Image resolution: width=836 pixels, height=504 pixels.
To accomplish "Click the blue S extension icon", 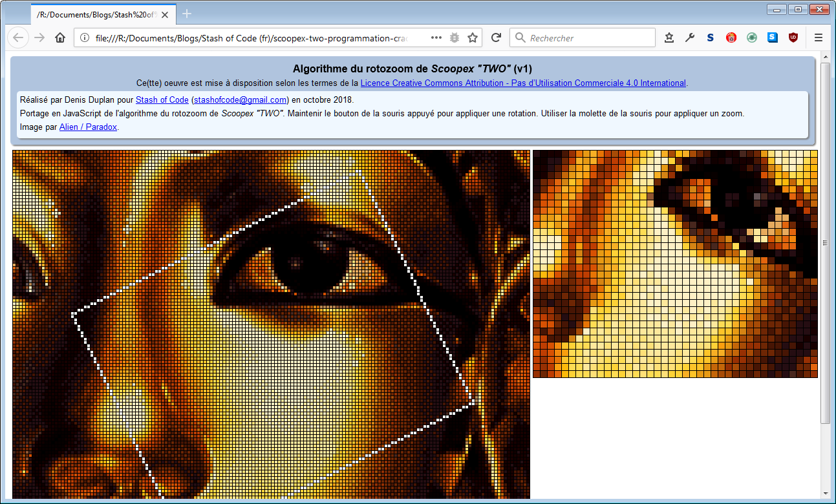I will pyautogui.click(x=711, y=37).
